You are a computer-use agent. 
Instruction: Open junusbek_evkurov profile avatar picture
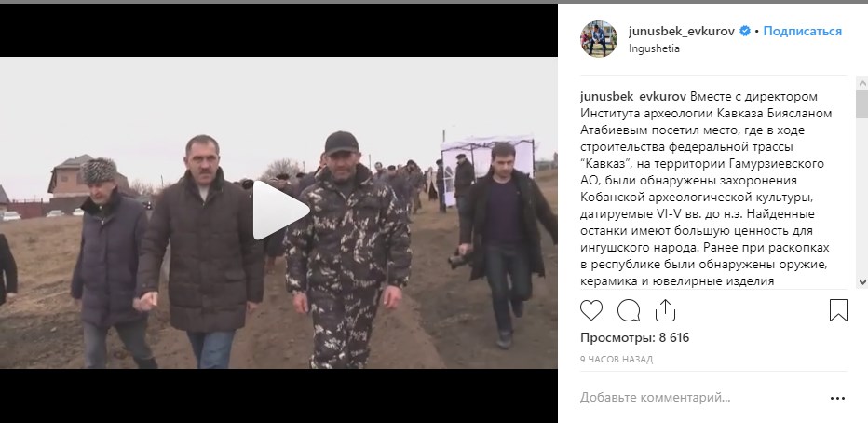point(599,39)
